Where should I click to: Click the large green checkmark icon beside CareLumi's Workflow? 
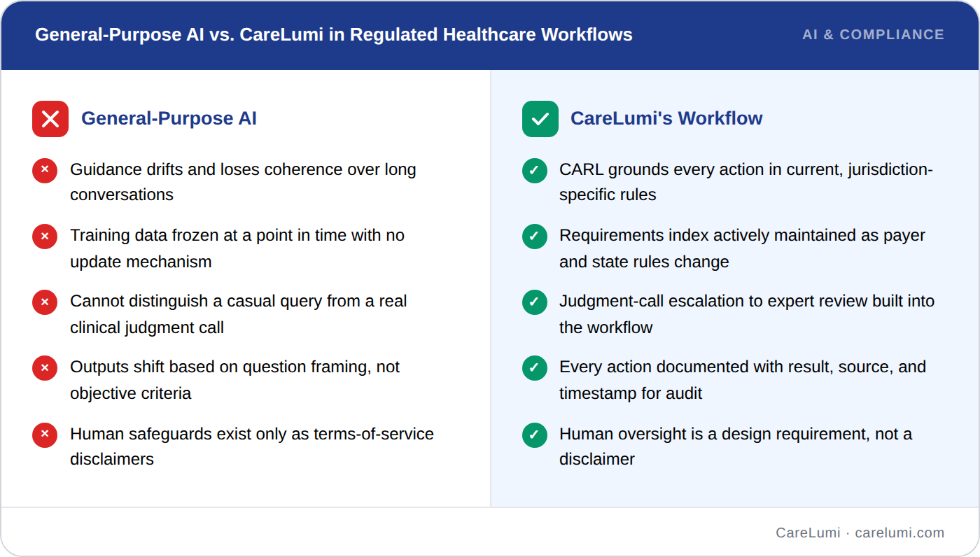(x=540, y=119)
